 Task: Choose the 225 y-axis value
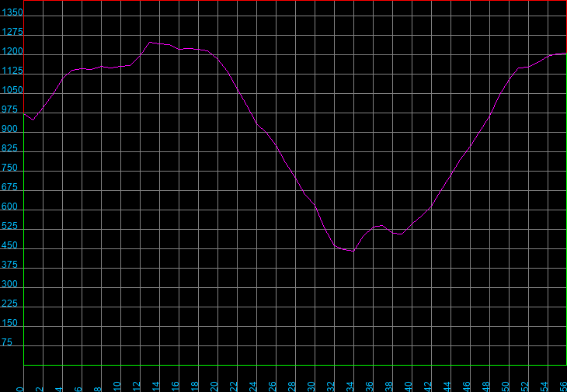[9, 304]
